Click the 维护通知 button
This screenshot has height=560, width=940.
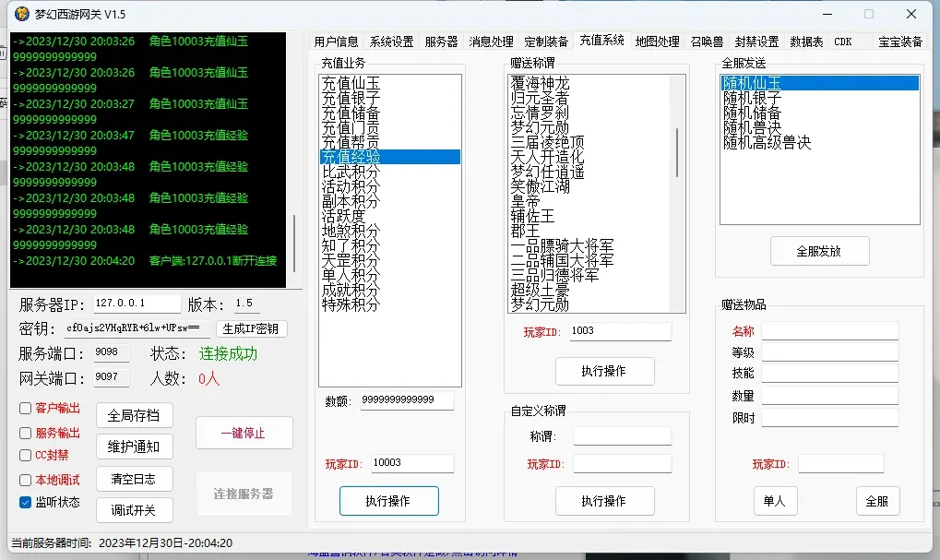(134, 447)
